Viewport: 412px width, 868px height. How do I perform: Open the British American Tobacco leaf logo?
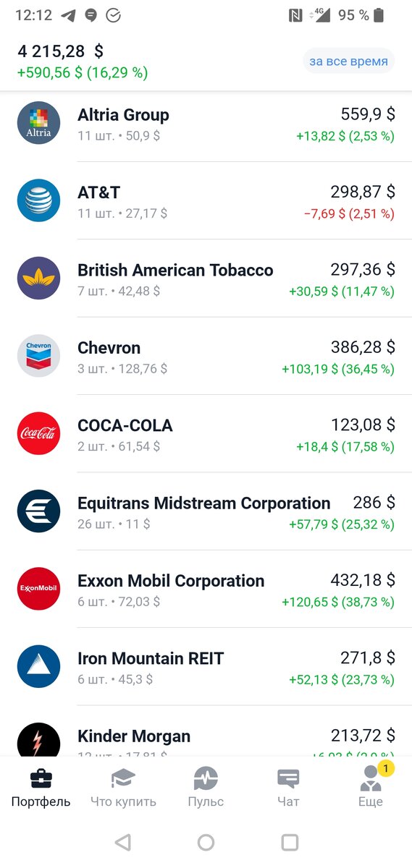pos(38,278)
